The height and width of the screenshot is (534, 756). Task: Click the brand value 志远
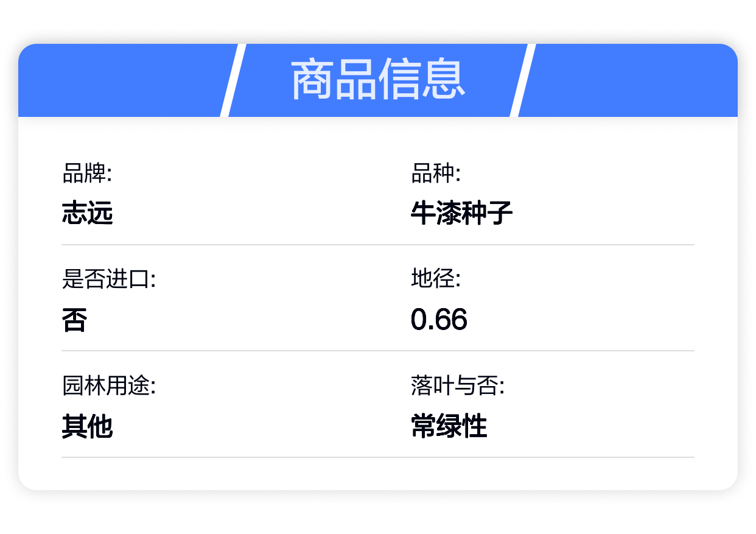coord(88,214)
